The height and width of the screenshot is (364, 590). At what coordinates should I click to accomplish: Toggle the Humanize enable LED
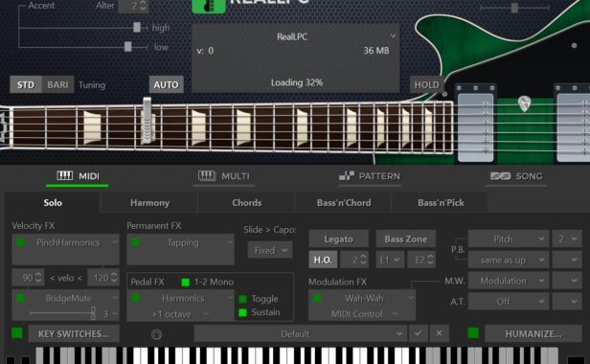point(473,332)
